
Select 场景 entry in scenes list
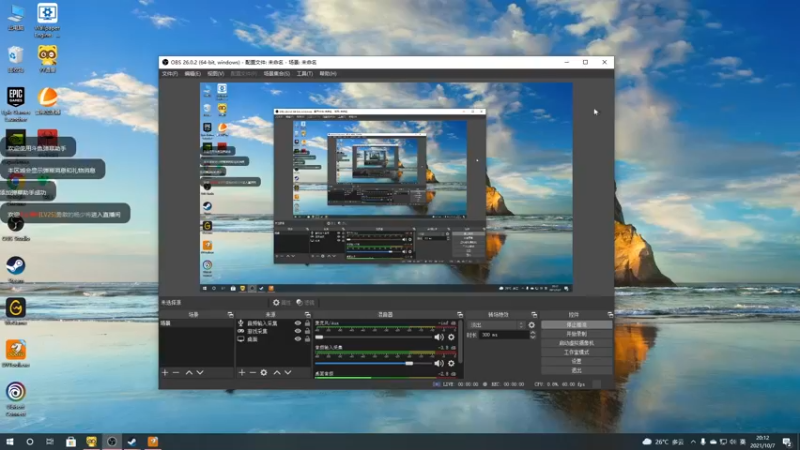click(x=196, y=323)
